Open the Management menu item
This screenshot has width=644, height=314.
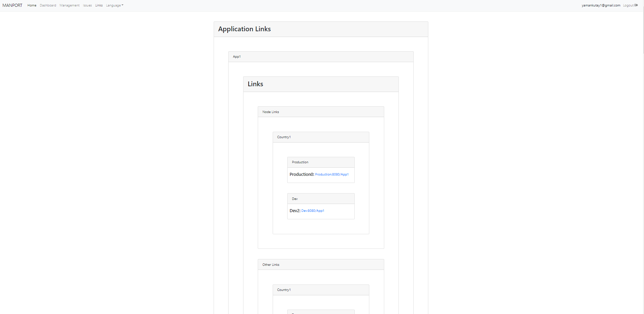click(x=70, y=5)
